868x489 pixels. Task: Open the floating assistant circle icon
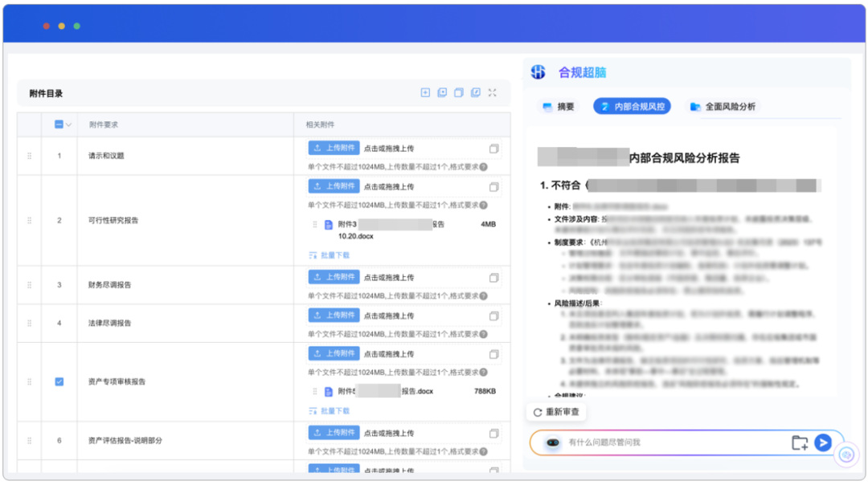point(846,455)
